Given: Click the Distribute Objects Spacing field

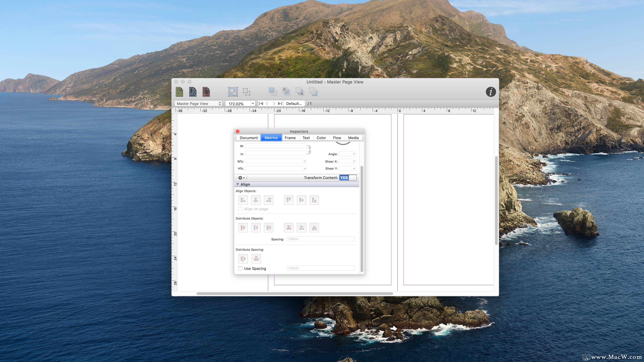Looking at the screenshot, I should (321, 239).
